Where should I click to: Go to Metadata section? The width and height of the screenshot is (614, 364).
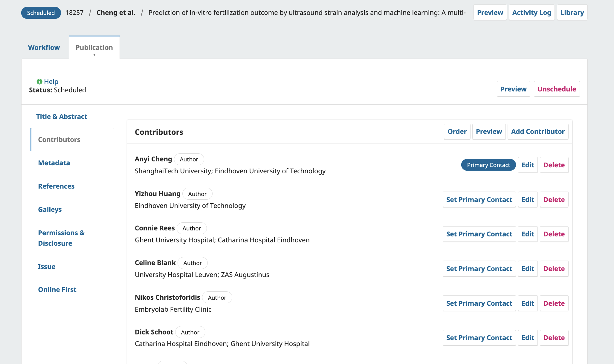pyautogui.click(x=54, y=163)
